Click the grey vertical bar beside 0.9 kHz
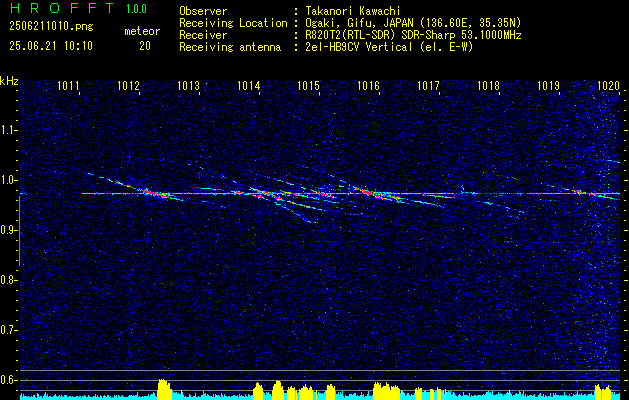The height and width of the screenshot is (400, 629). tap(19, 231)
